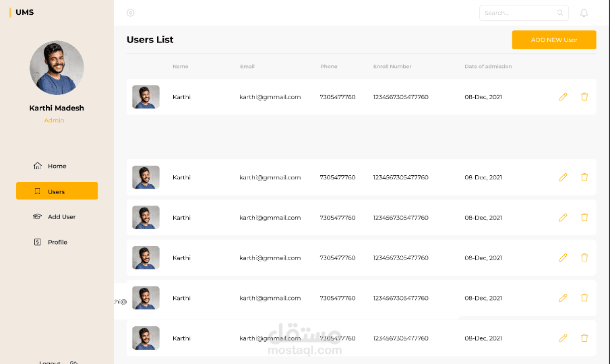Click the email karthi@gmmail.com in the third row

click(270, 217)
